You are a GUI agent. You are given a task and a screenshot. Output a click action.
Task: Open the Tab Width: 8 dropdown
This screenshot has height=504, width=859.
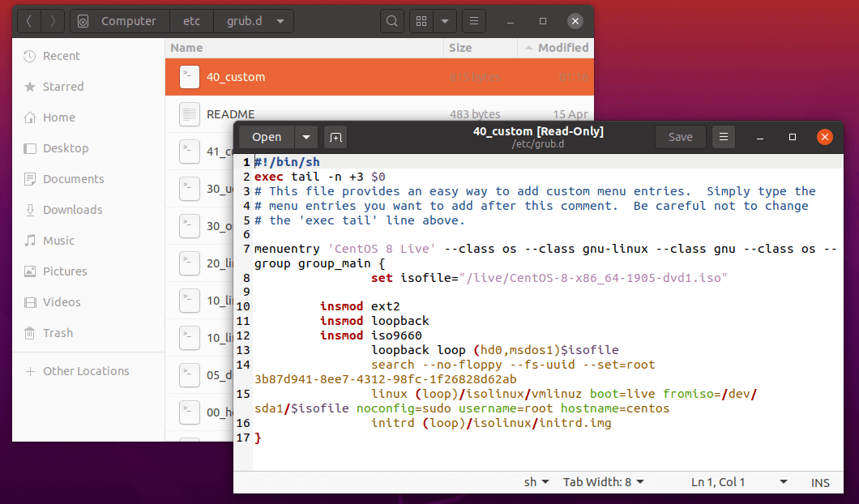click(x=604, y=482)
